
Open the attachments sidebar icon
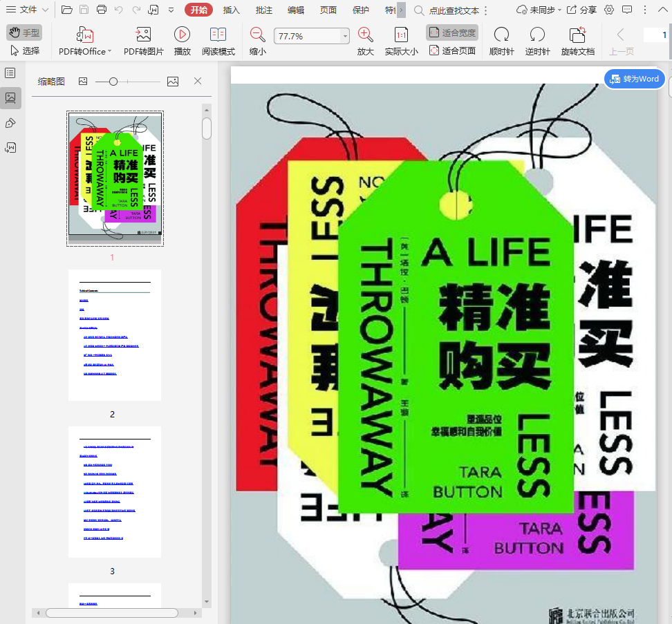(x=10, y=148)
